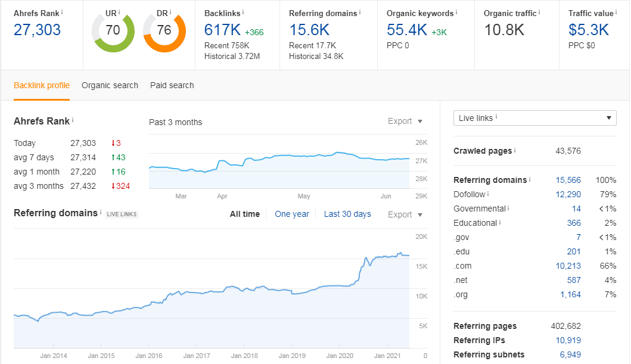
Task: Open Export menu for Ahrefs Rank chart
Action: coord(405,121)
